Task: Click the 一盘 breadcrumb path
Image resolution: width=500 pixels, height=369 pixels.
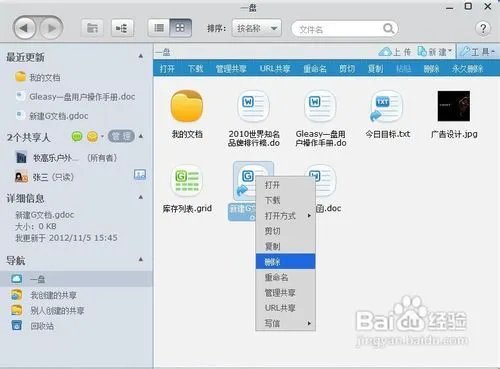Action: 163,52
